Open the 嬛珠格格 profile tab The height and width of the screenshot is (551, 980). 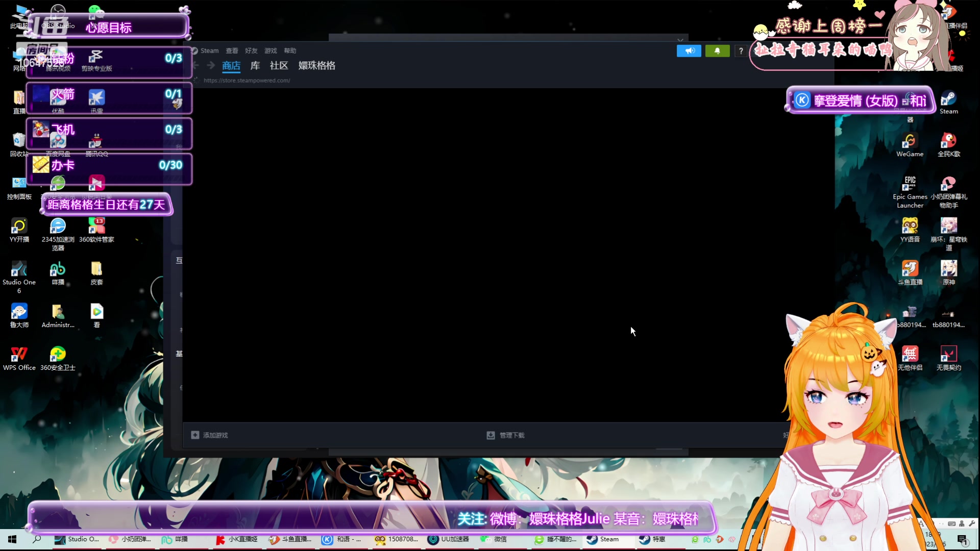(316, 65)
